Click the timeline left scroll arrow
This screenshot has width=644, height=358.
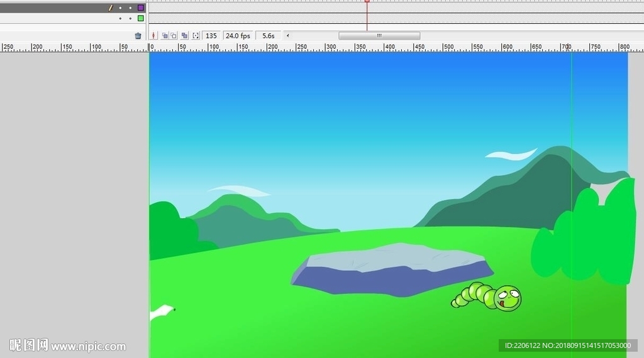(x=287, y=36)
